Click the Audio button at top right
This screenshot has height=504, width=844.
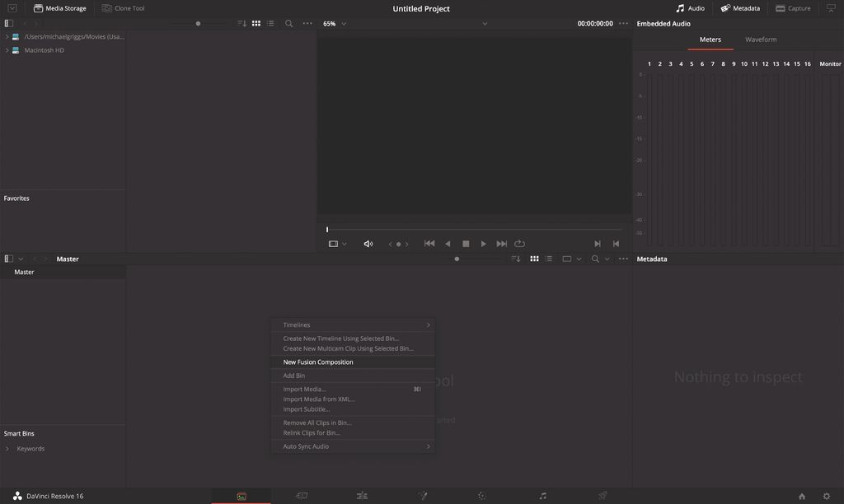(x=688, y=7)
